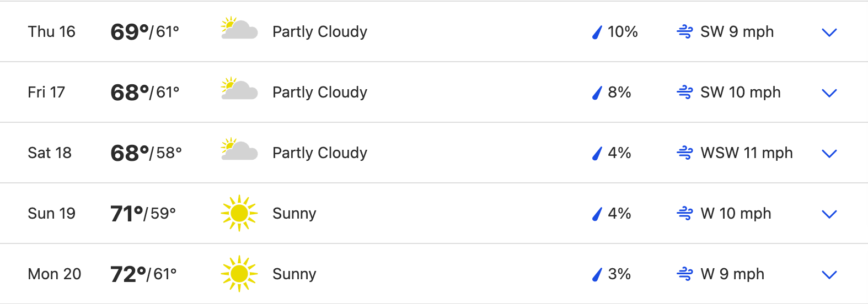Image resolution: width=868 pixels, height=304 pixels.
Task: Click the sunny icon for Mon 20
Action: 239,274
